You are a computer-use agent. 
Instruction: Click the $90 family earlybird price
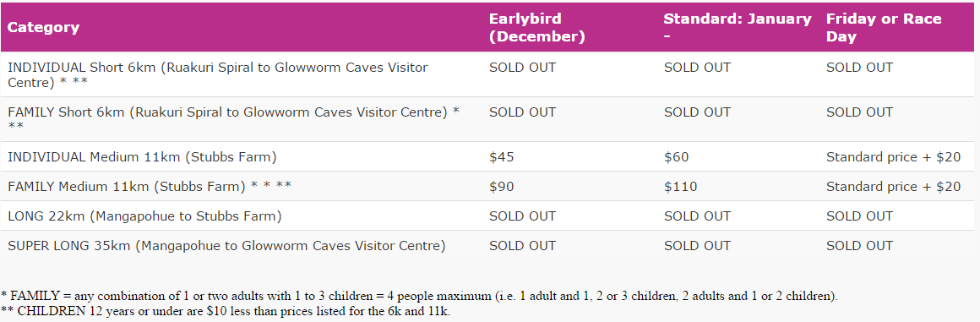point(501,186)
